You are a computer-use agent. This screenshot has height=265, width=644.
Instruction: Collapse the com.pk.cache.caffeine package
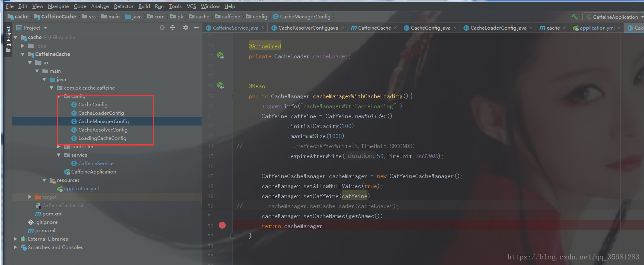52,88
